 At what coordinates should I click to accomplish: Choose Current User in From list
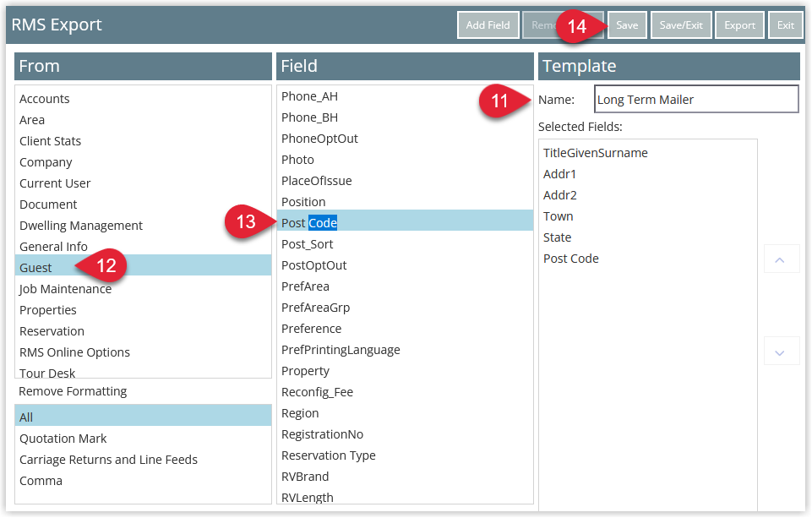pyautogui.click(x=143, y=183)
